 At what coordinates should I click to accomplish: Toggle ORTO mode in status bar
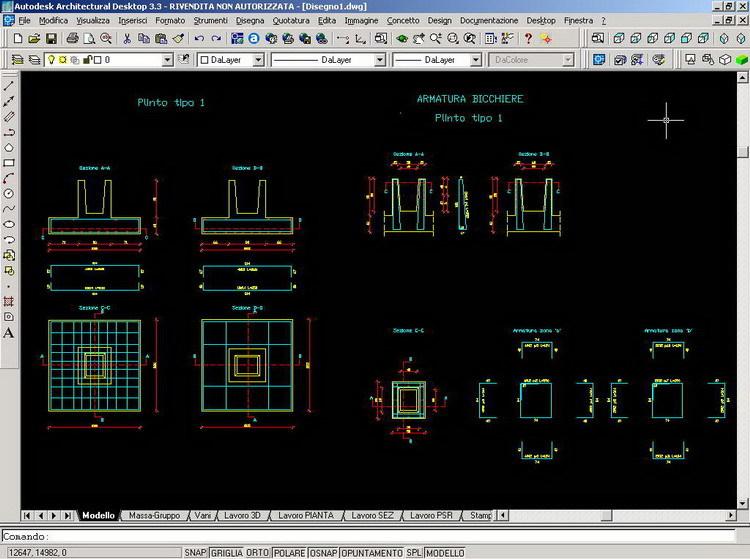[x=258, y=552]
